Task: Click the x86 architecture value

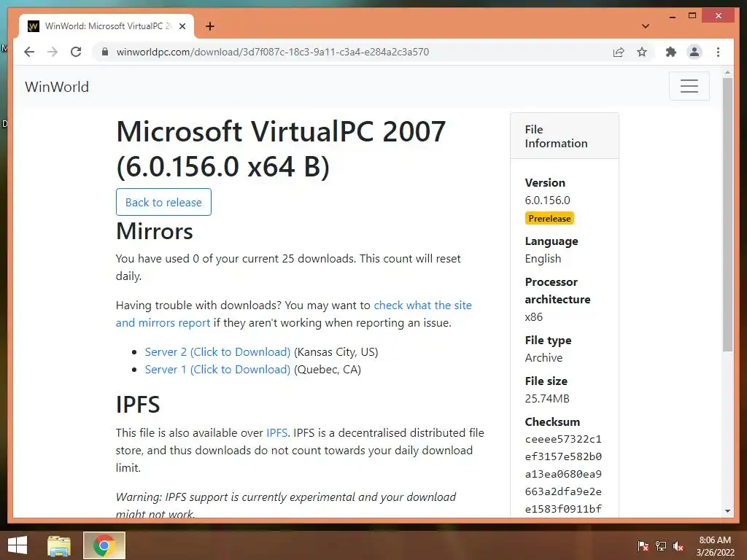Action: (x=533, y=317)
